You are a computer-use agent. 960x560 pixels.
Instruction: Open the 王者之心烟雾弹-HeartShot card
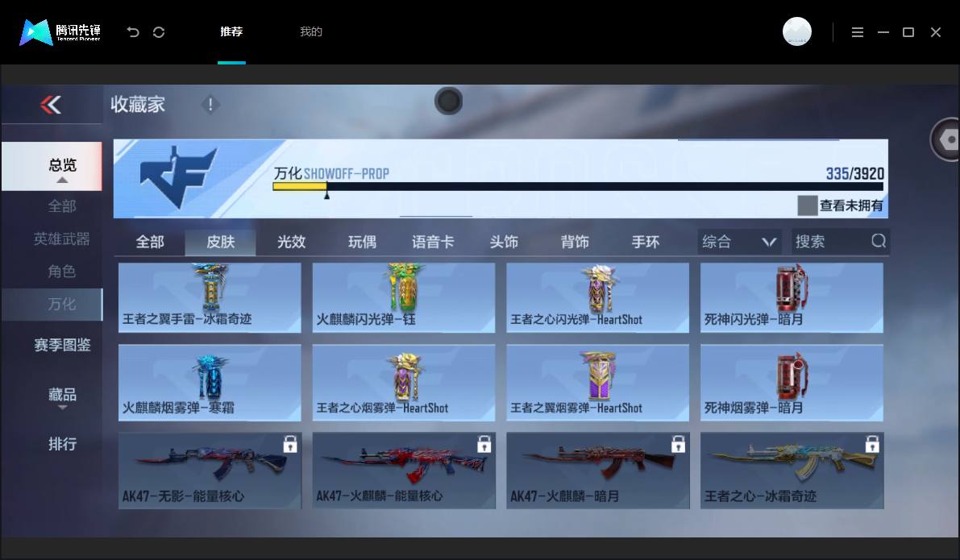(x=404, y=383)
